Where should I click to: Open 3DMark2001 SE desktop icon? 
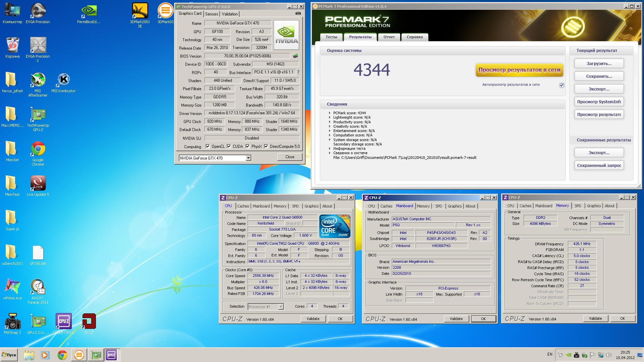click(140, 15)
